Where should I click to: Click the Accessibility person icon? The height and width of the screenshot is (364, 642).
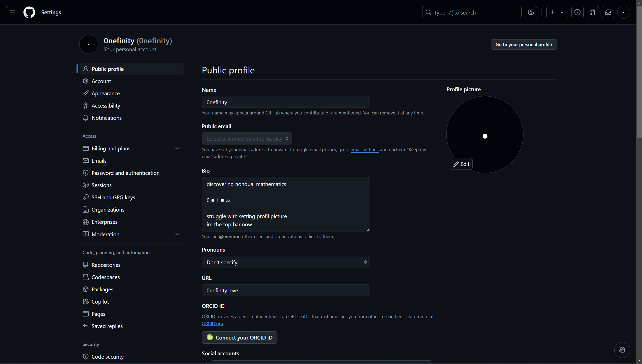85,106
